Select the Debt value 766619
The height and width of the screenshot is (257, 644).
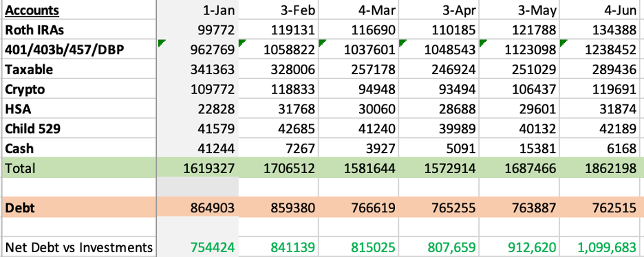[358, 208]
